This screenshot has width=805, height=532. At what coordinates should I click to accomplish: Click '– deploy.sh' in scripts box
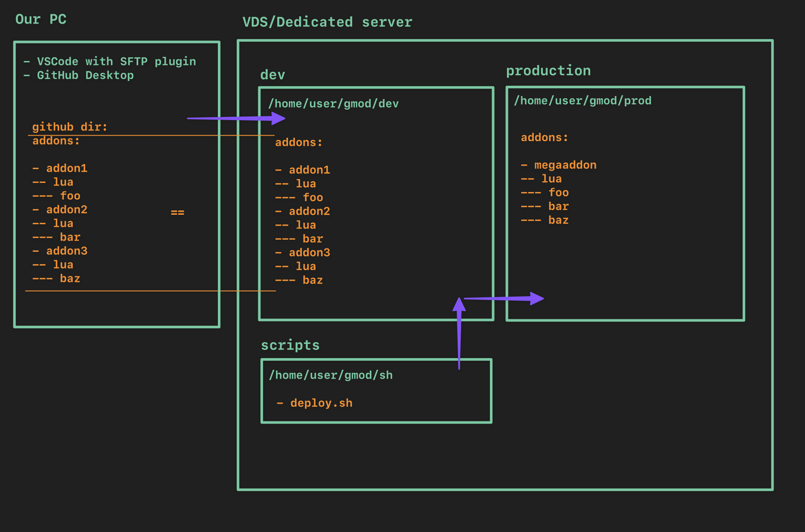[315, 403]
